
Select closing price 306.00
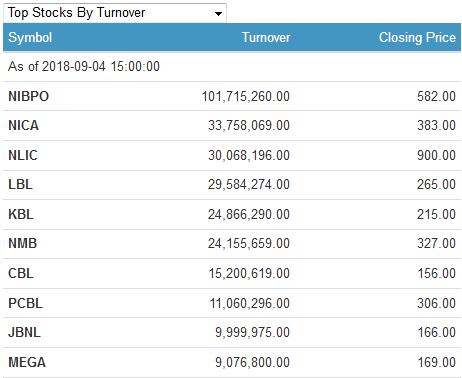(436, 303)
